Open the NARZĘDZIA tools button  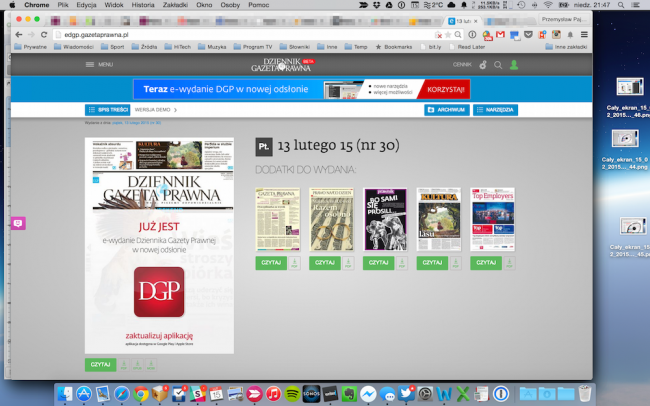pyautogui.click(x=495, y=110)
